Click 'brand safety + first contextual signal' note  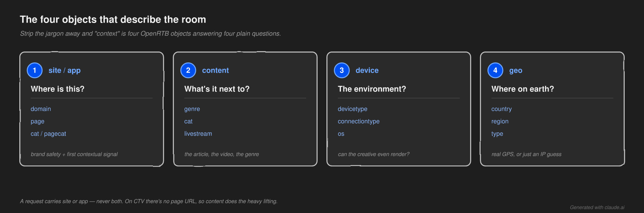tap(74, 154)
